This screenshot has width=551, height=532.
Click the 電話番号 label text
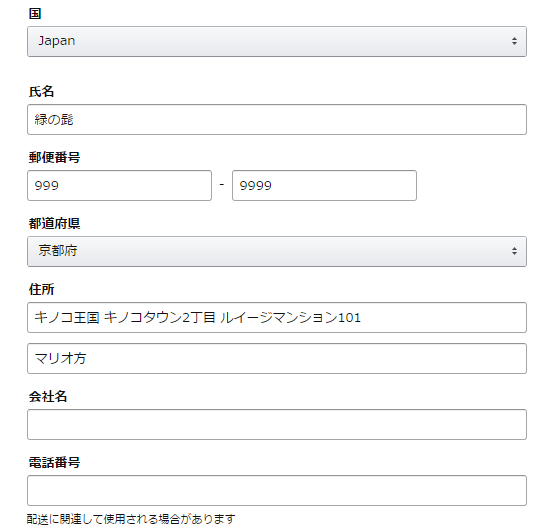pos(54,462)
